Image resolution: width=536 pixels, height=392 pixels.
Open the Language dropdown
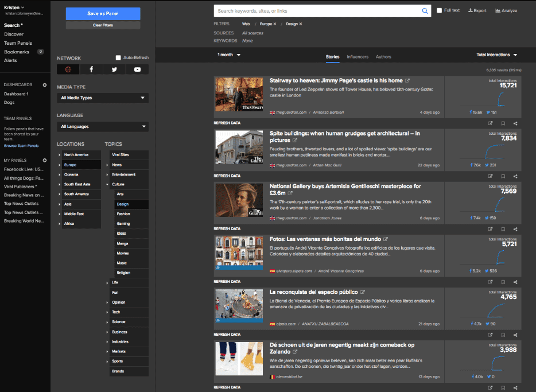pyautogui.click(x=102, y=126)
